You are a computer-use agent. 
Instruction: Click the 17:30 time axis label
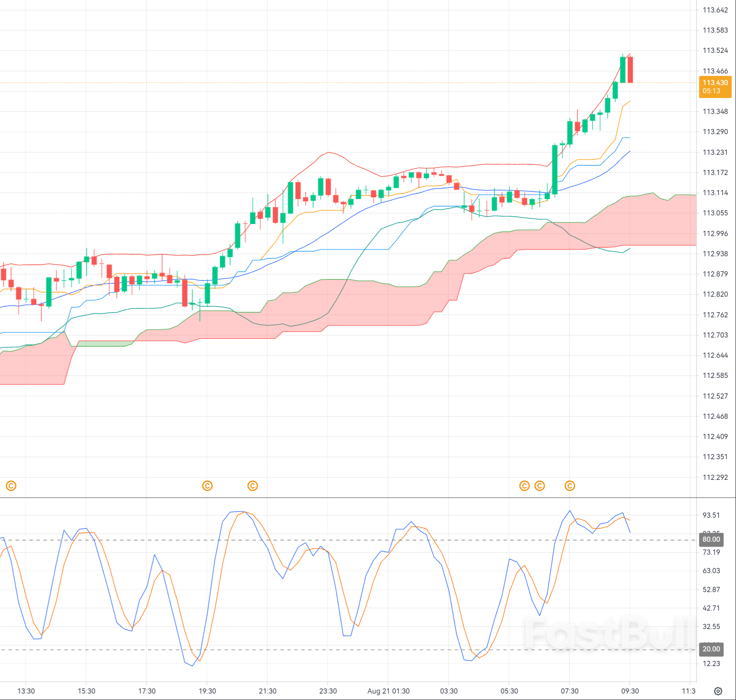147,691
